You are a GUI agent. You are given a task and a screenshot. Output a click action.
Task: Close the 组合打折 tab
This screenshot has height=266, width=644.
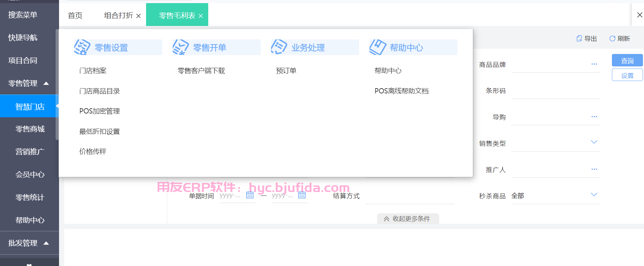tap(138, 16)
